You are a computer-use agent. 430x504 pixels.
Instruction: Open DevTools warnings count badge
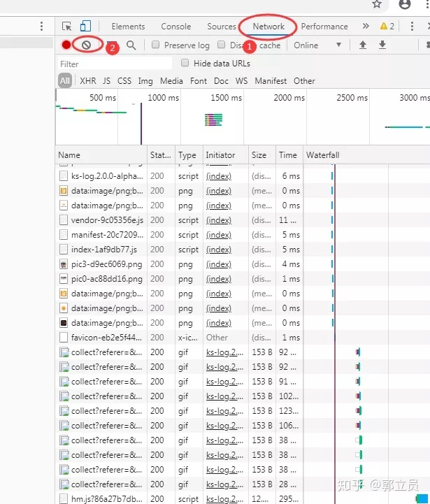tap(387, 27)
